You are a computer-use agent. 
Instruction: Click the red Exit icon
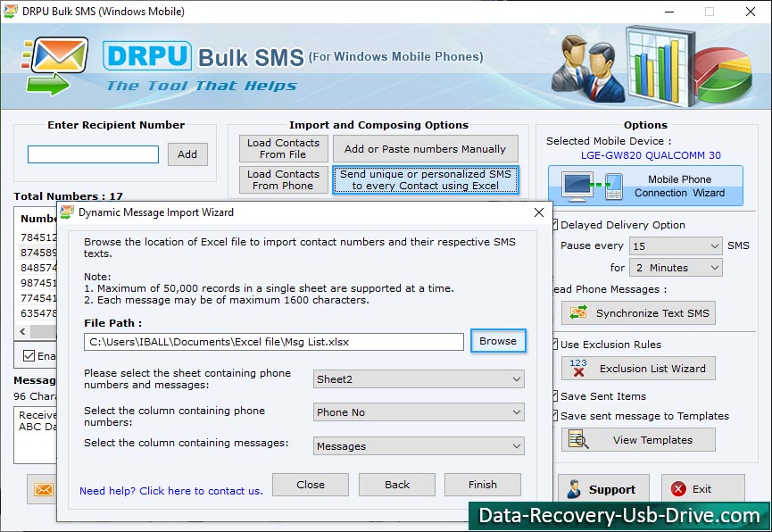[x=681, y=488]
